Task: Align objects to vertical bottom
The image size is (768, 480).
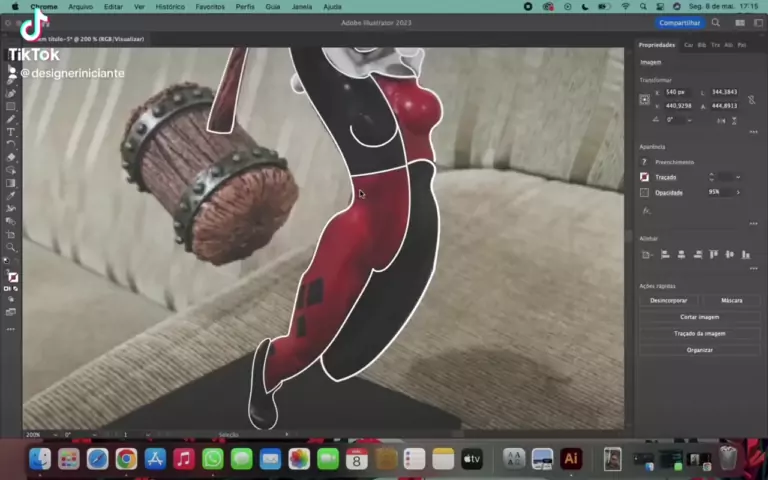Action: point(746,254)
